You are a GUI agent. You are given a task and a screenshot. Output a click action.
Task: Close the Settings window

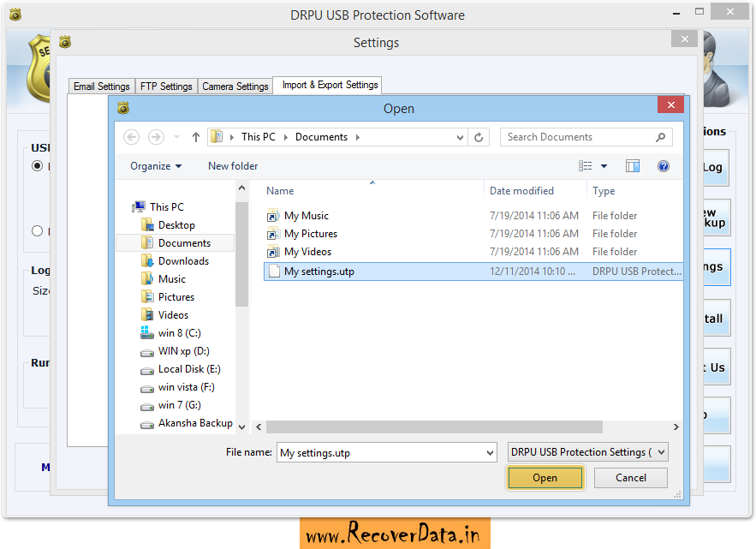click(684, 39)
